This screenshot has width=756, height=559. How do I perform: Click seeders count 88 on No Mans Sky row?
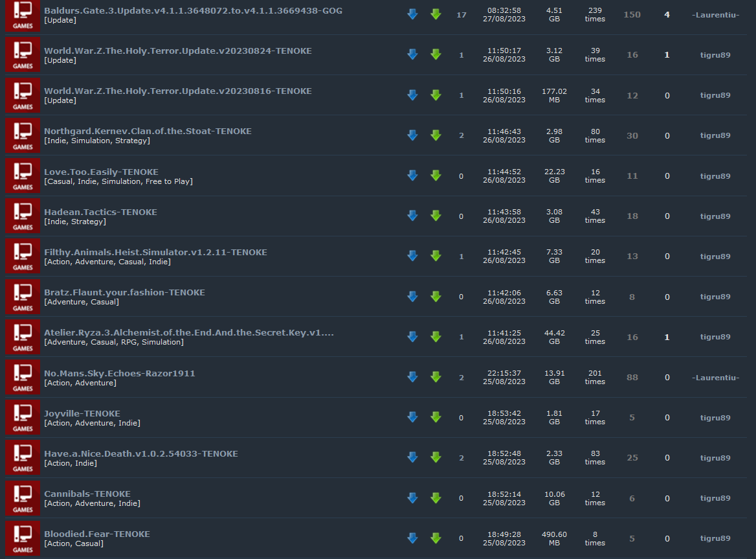(x=632, y=377)
